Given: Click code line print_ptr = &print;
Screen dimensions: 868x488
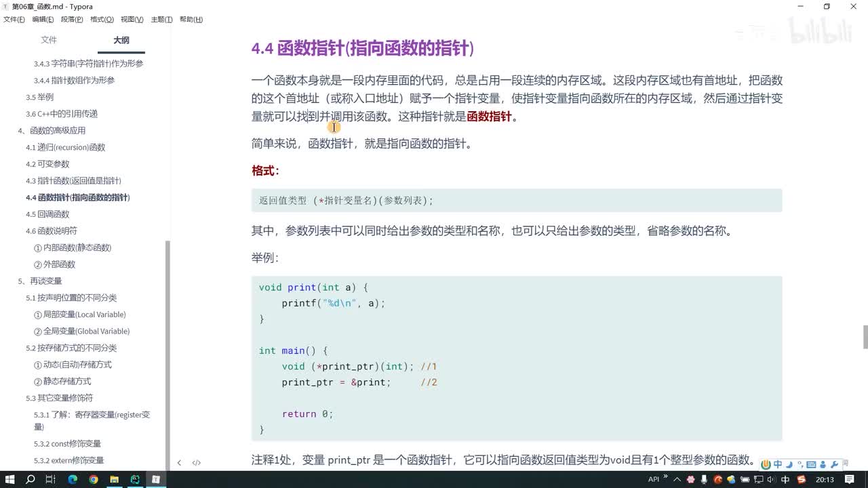Looking at the screenshot, I should (x=336, y=382).
